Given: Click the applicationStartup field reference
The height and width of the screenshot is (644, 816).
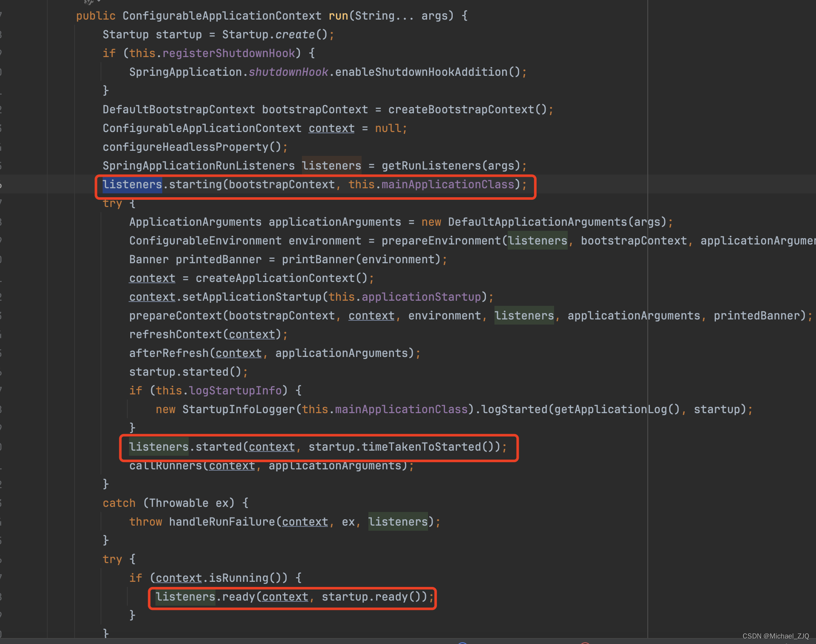Looking at the screenshot, I should point(421,297).
